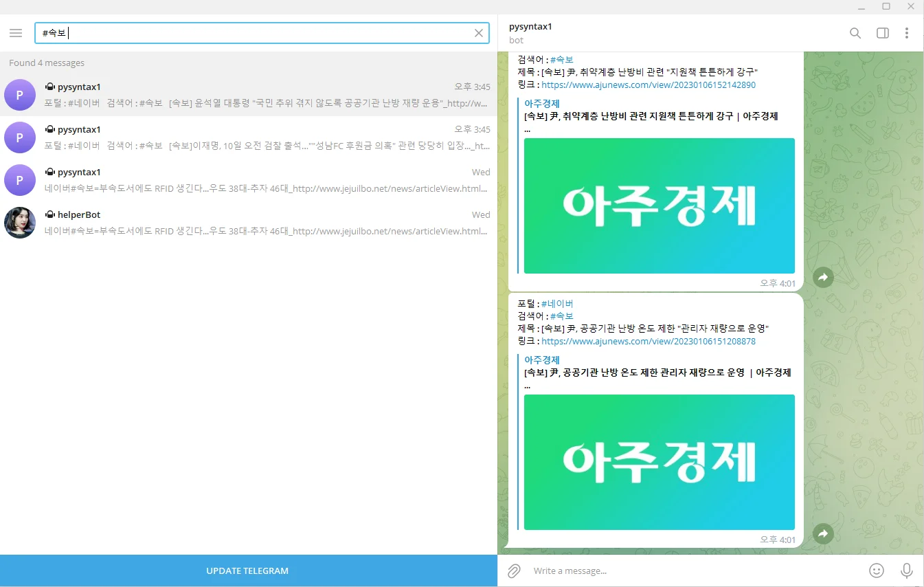Open the helperBot search result

click(247, 223)
